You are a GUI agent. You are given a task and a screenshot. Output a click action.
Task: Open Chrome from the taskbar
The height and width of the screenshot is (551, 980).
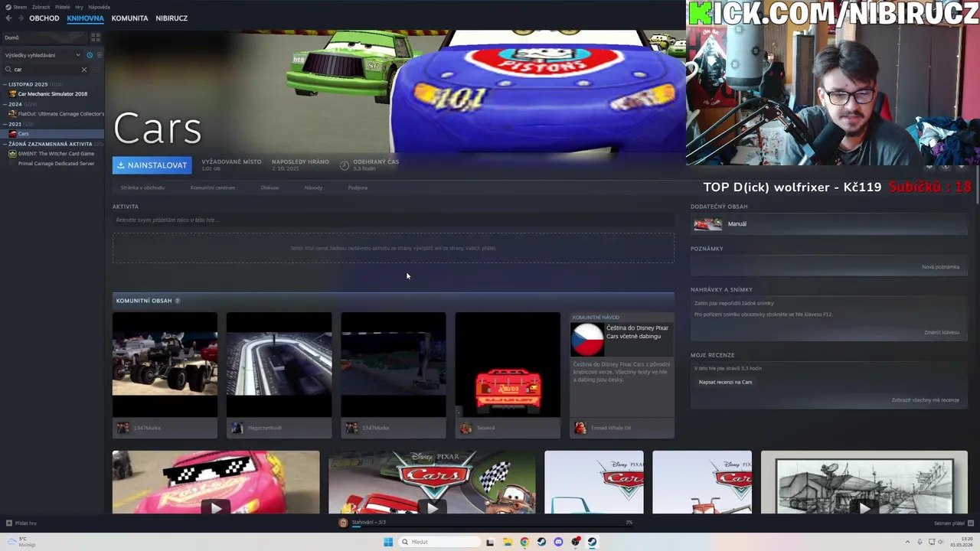524,542
